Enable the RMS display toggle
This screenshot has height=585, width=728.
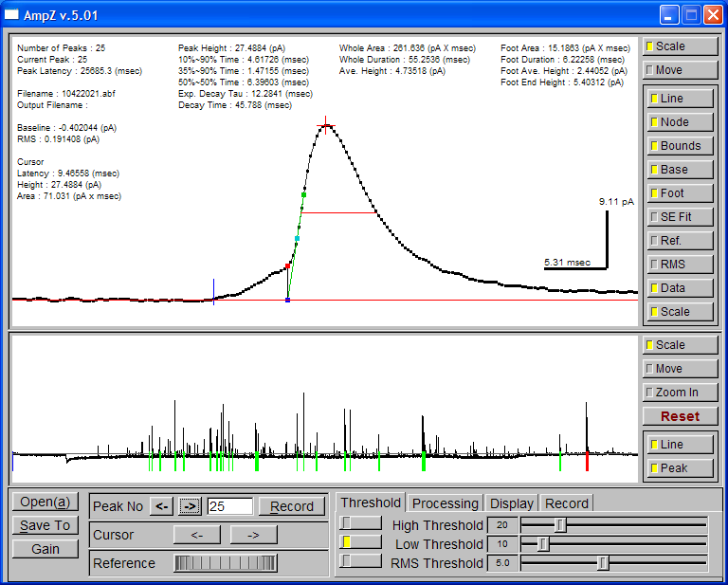(x=681, y=265)
